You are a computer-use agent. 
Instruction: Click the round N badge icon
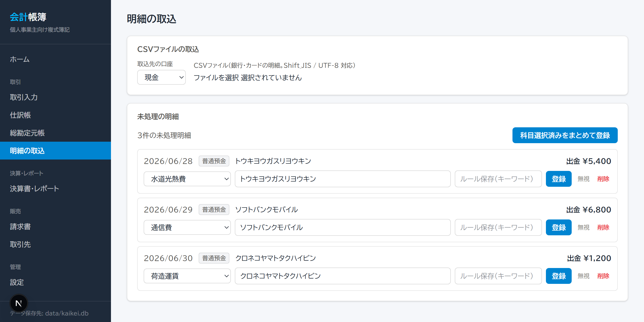pos(19,303)
